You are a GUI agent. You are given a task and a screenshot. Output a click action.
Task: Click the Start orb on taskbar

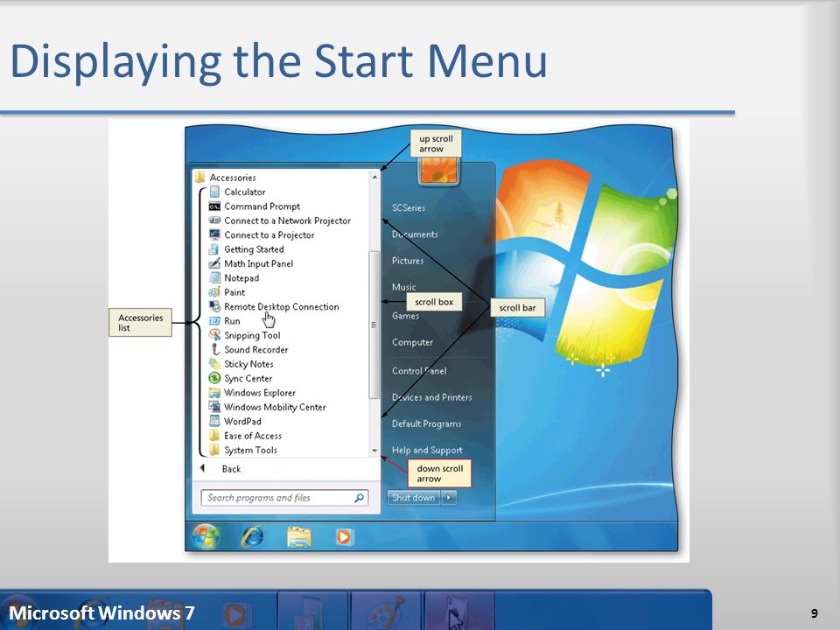tap(206, 536)
